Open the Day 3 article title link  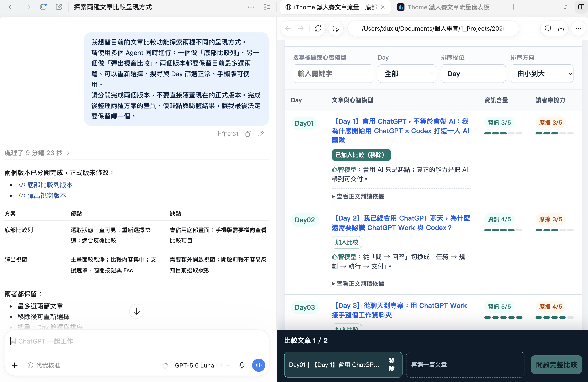tap(399, 310)
